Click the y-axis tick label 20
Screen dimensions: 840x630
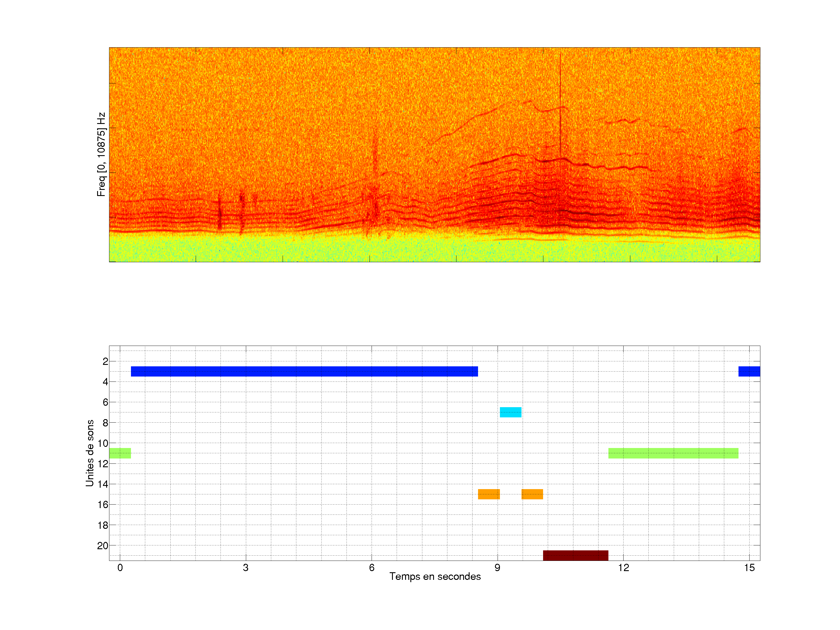click(x=103, y=546)
